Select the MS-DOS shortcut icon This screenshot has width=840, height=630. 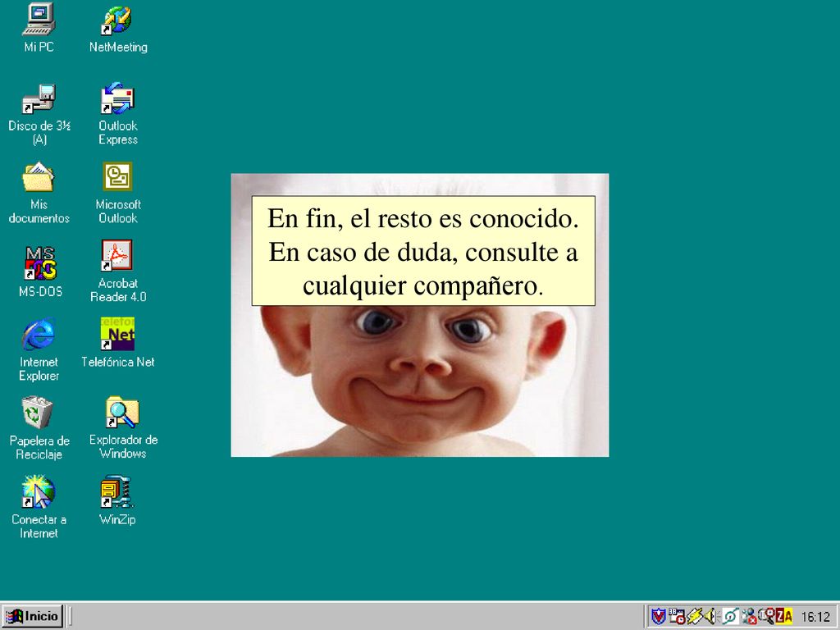point(40,263)
